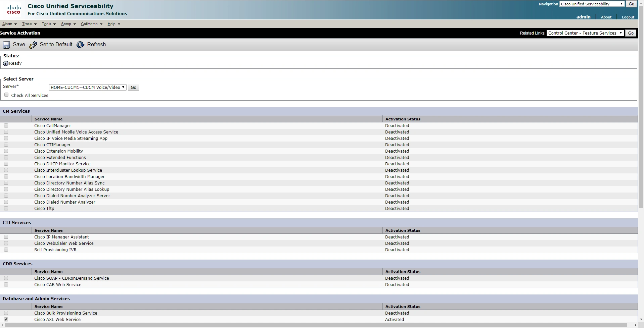This screenshot has width=644, height=328.
Task: Click 'Cisco Directory Number Alias Sync' text
Action: [70, 183]
